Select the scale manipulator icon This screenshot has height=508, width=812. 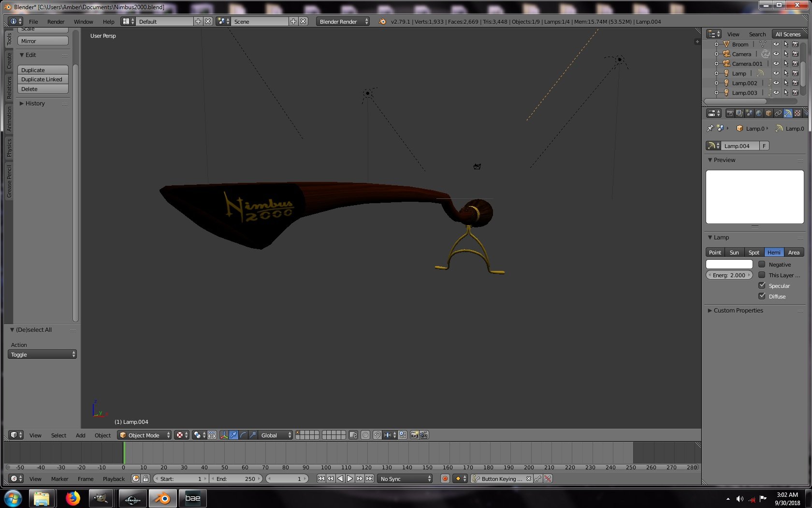point(253,435)
